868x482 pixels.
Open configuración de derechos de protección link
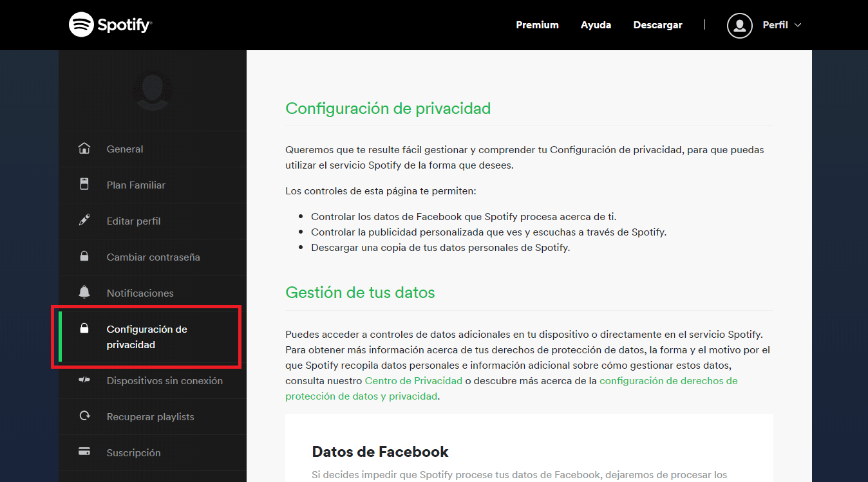tap(512, 388)
